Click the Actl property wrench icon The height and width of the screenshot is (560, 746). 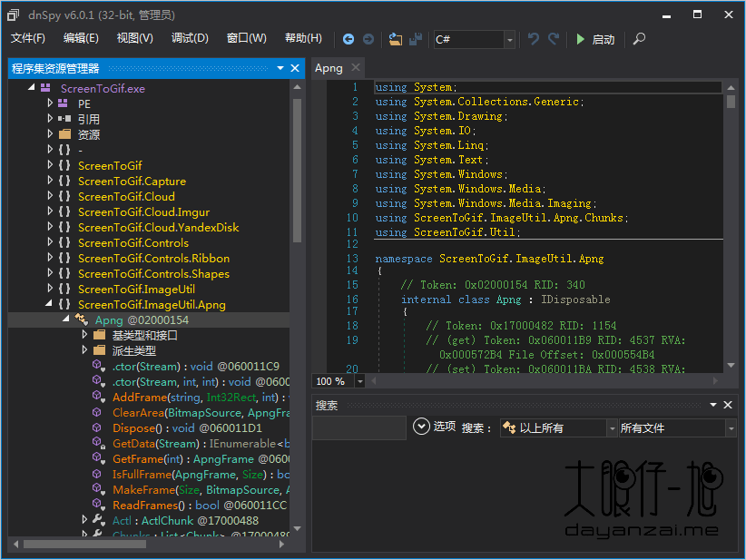point(99,519)
